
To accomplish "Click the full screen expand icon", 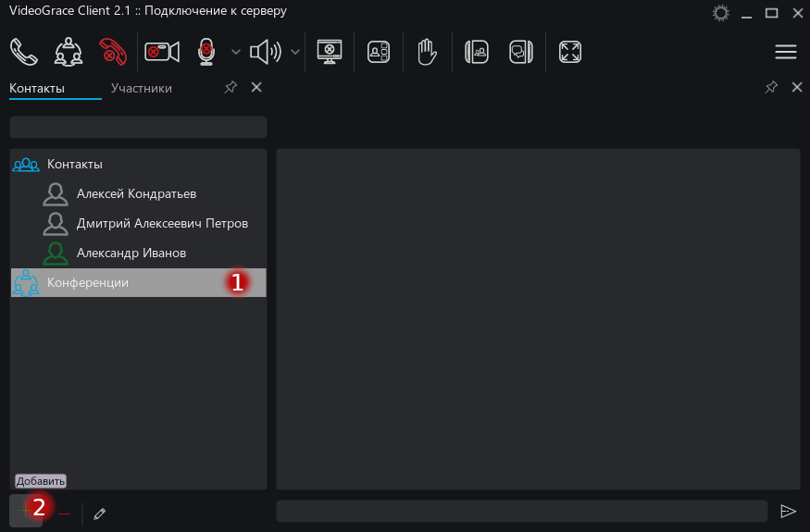I will pos(570,52).
